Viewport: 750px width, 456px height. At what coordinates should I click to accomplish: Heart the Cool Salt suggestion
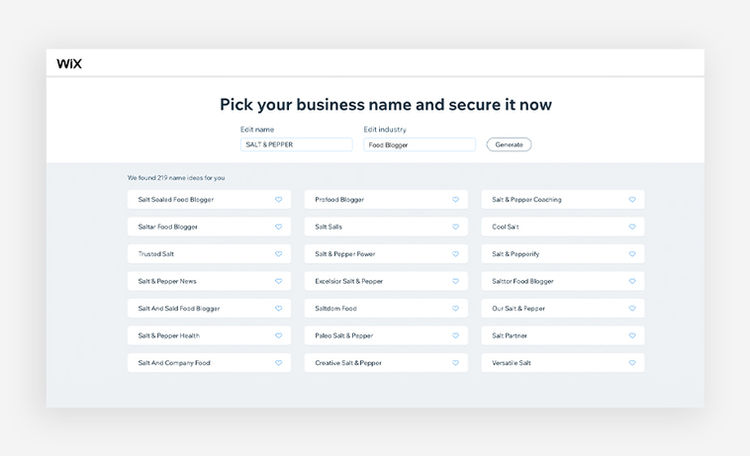632,227
